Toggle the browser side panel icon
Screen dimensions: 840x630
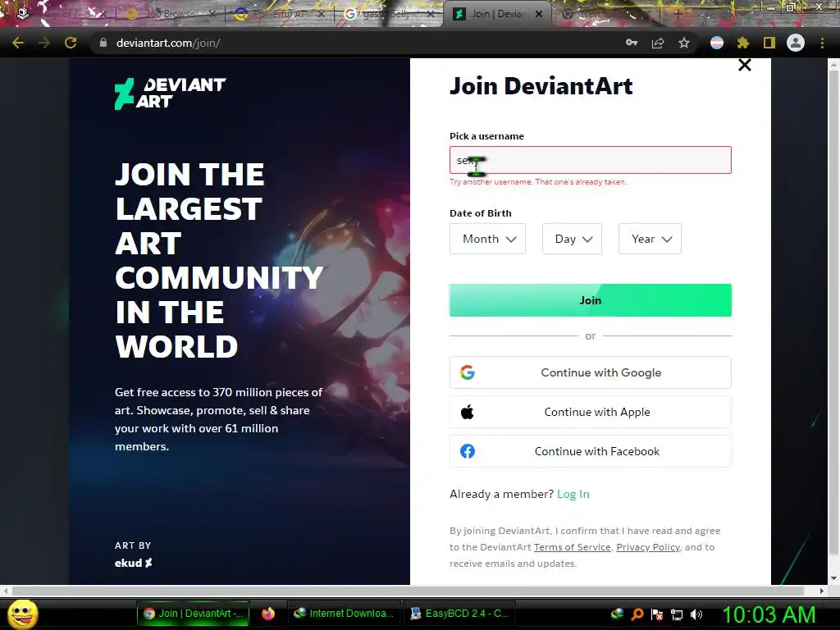click(x=769, y=43)
